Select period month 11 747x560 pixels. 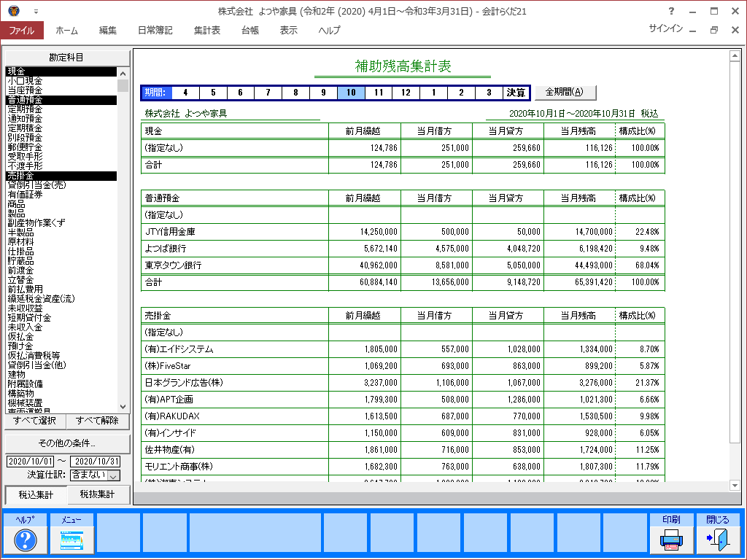pyautogui.click(x=378, y=93)
